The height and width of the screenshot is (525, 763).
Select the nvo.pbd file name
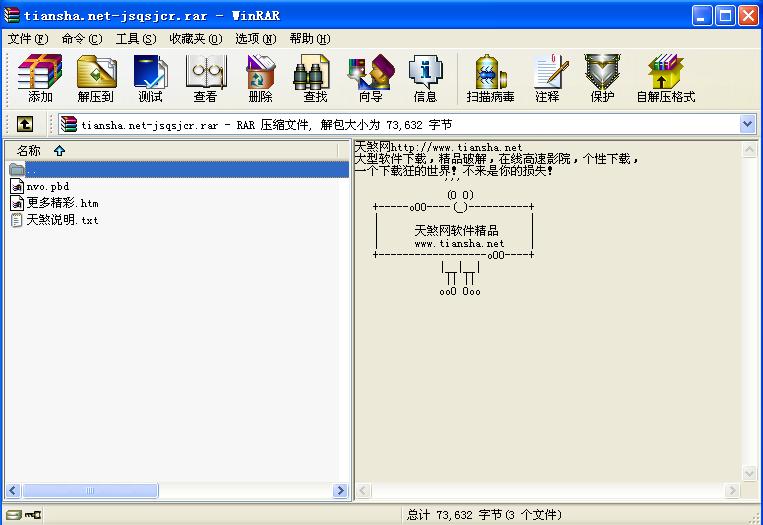48,186
